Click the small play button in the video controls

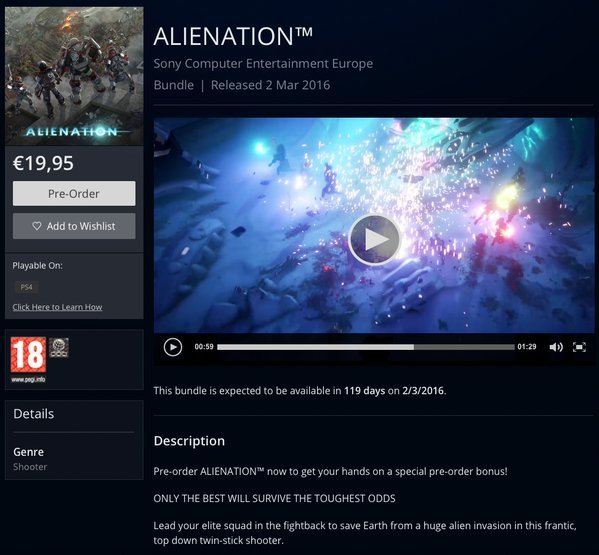point(173,347)
